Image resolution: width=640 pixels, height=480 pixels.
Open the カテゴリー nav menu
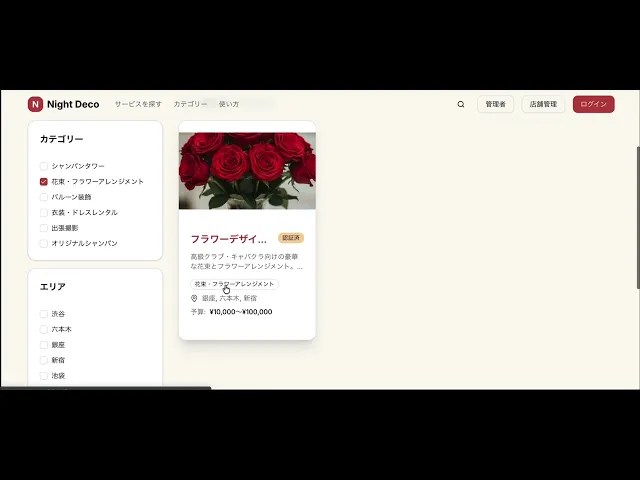pyautogui.click(x=190, y=104)
